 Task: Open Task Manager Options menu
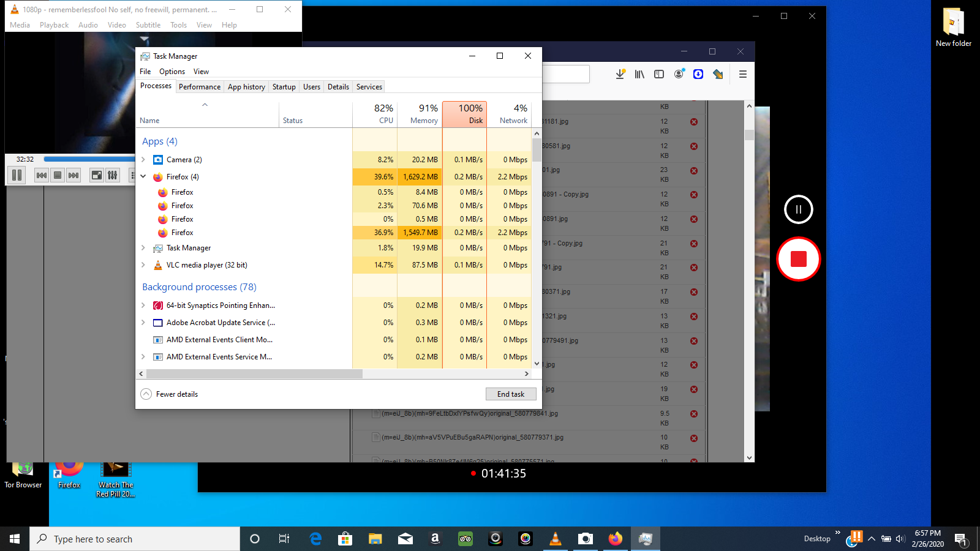click(172, 72)
